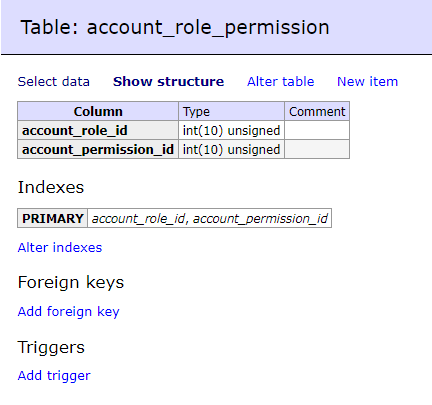The width and height of the screenshot is (432, 405).
Task: Select the account_permission_id column cell
Action: click(x=98, y=149)
